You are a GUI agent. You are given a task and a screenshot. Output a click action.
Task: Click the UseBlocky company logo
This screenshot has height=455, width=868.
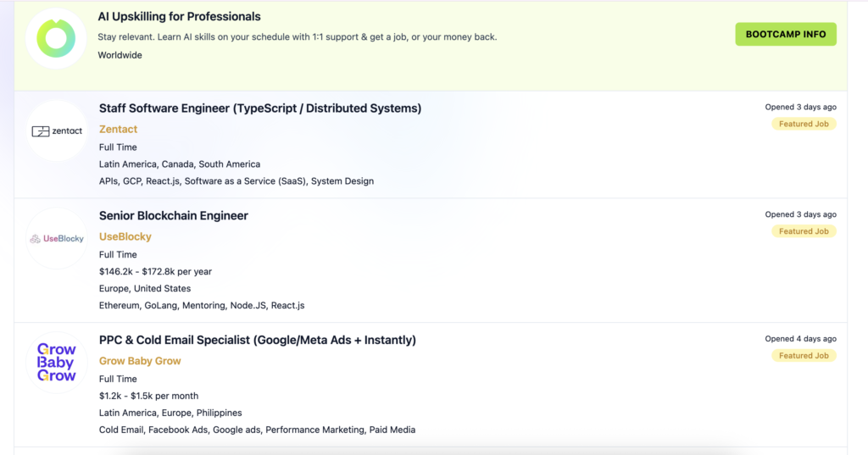click(x=57, y=239)
